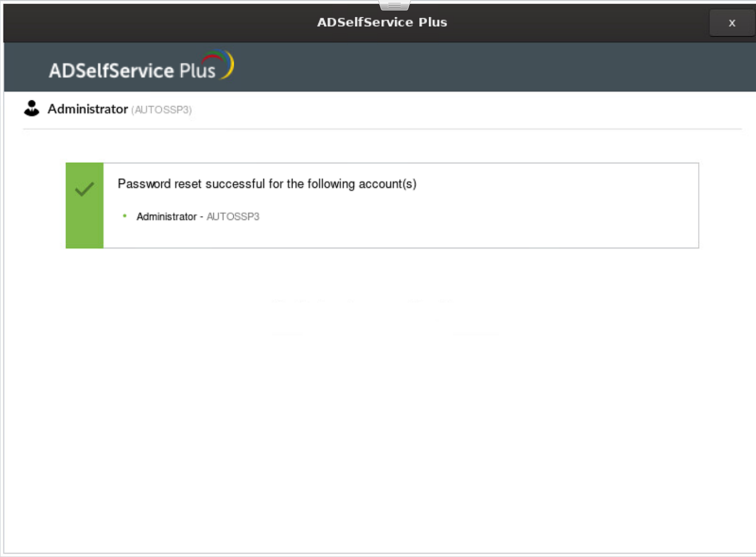This screenshot has width=756, height=557.
Task: Click the hamburger grip handle above the title bar
Action: pos(393,4)
